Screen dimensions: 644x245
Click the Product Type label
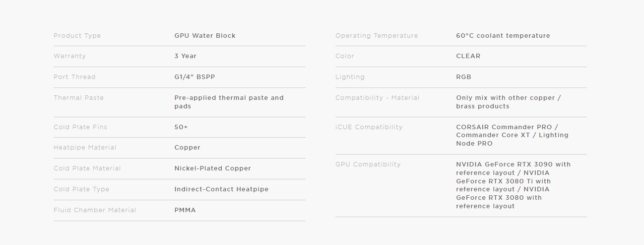pos(77,36)
